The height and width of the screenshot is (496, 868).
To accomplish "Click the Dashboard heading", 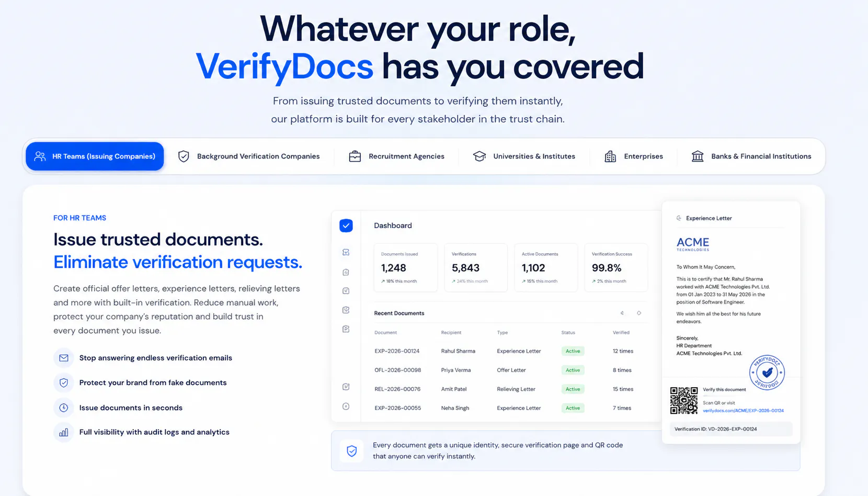I will (x=393, y=226).
